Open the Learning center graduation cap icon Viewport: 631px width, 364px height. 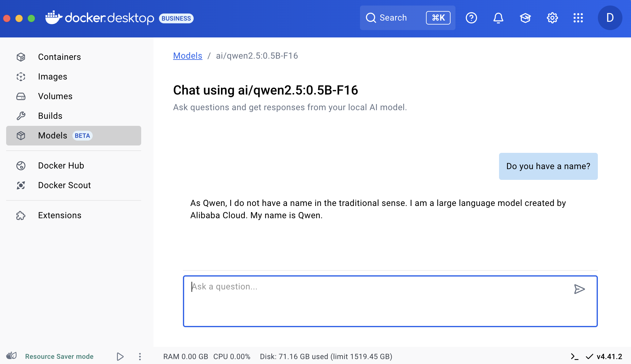(x=525, y=18)
